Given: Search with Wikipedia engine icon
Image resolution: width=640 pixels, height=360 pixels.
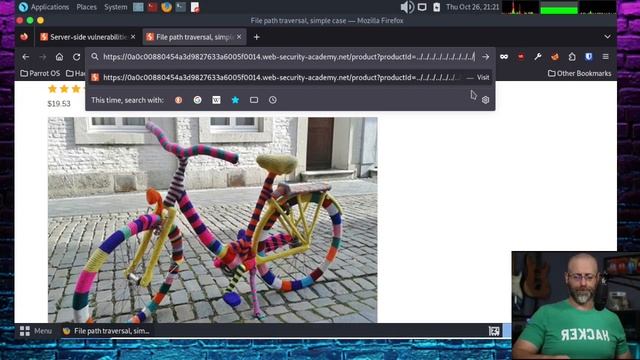Looking at the screenshot, I should (216, 100).
